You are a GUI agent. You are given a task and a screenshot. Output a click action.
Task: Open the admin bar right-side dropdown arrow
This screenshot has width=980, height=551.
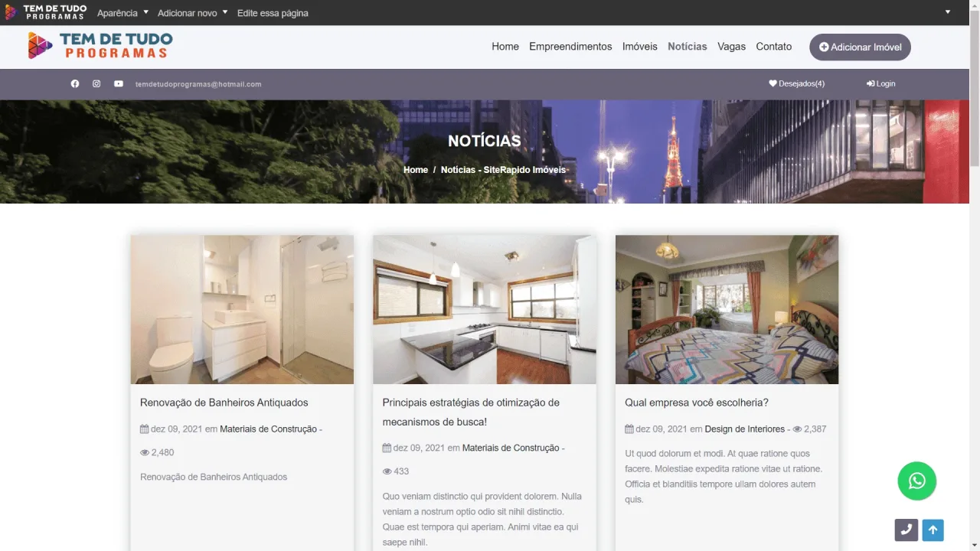948,12
